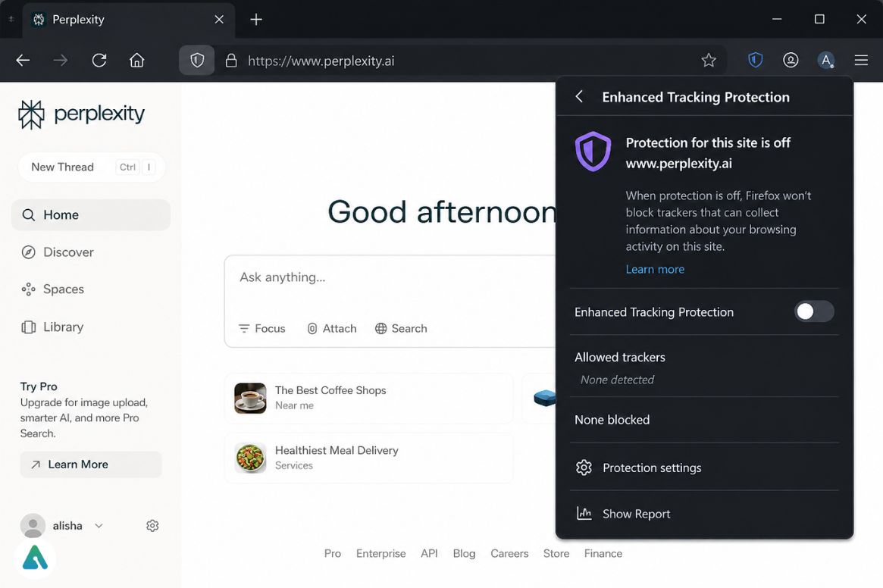Click the 'Allowed trackers' label
883x588 pixels.
point(619,357)
